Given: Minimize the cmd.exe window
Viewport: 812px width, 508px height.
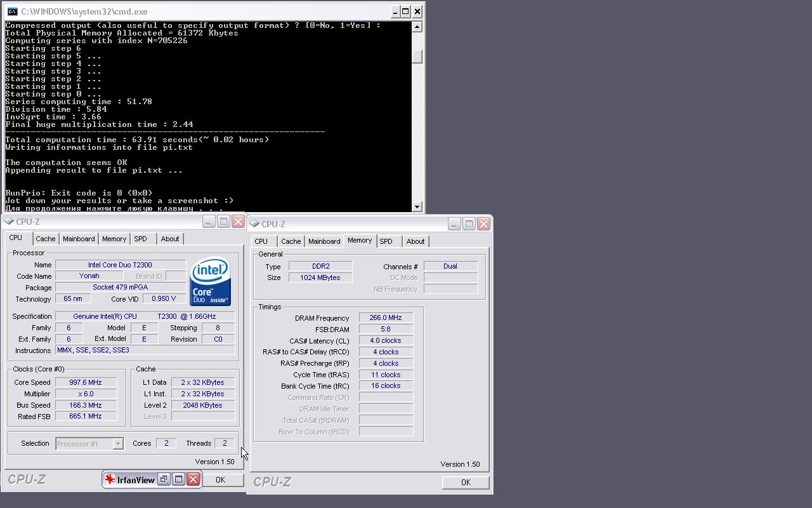Looking at the screenshot, I should 395,11.
